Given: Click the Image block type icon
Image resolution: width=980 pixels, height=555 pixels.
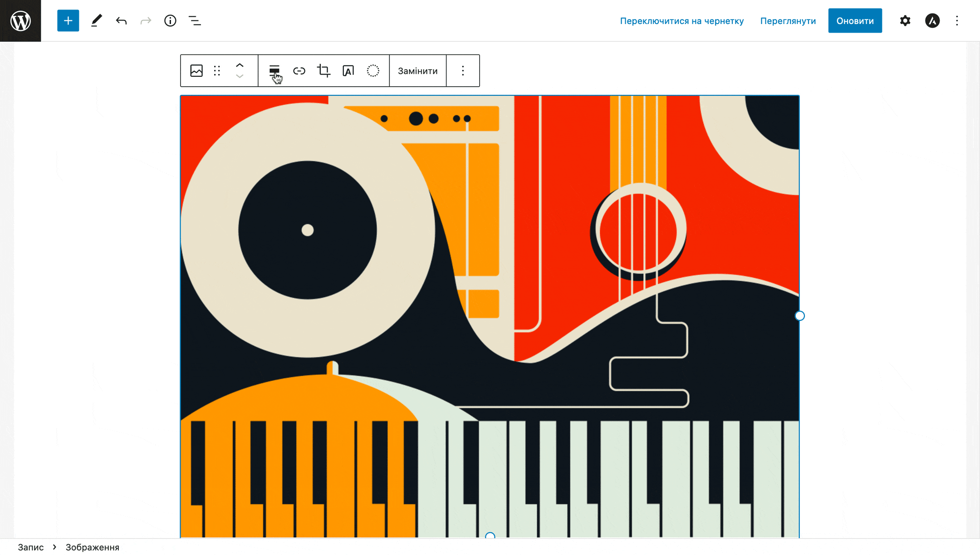Looking at the screenshot, I should (x=196, y=71).
